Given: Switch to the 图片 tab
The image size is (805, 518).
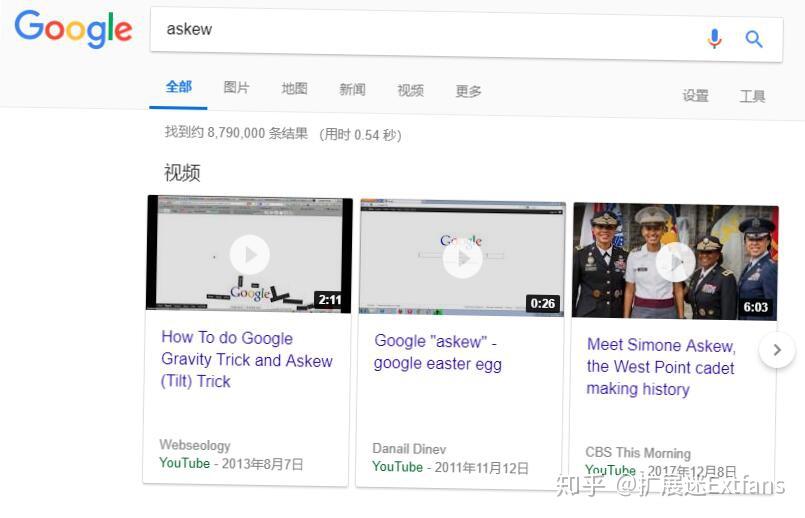Looking at the screenshot, I should point(236,88).
